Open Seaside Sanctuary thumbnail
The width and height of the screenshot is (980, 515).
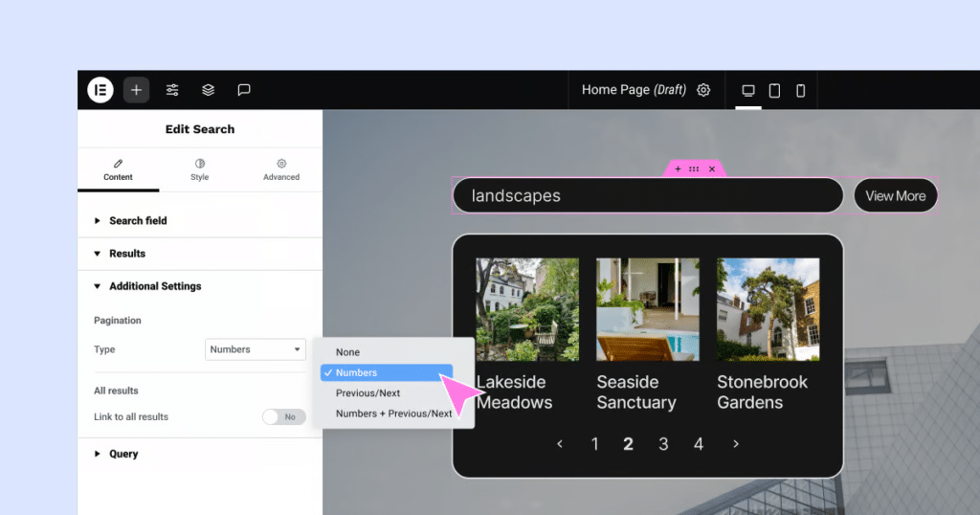point(648,309)
